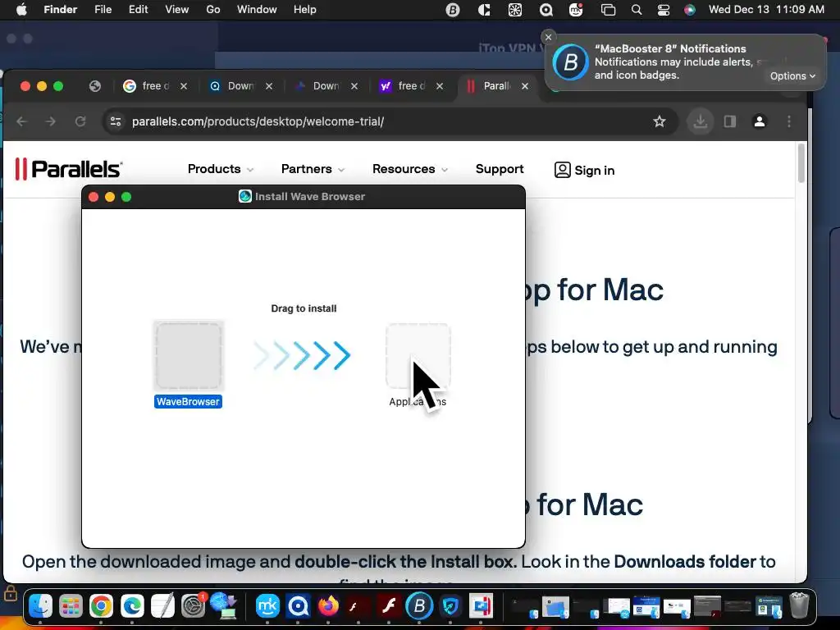Reload the Parallels page
840x630 pixels.
point(80,121)
